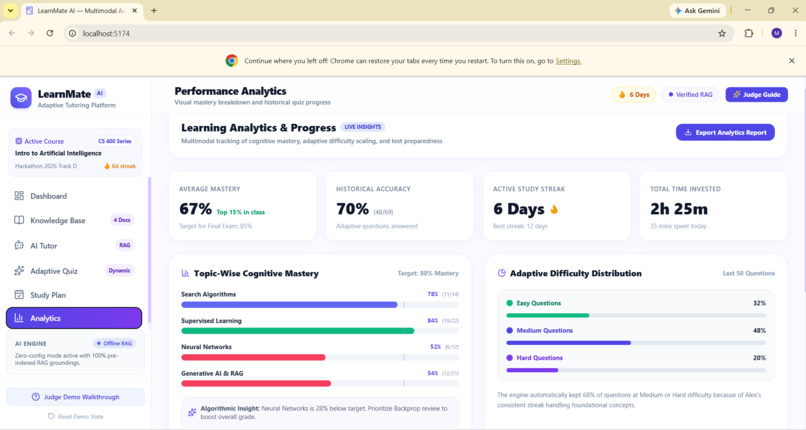Click the Adaptive Difficulty Distribution pie icon

click(x=502, y=273)
